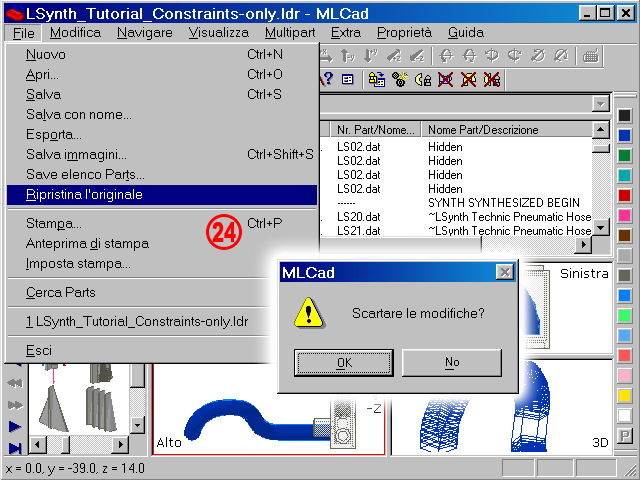640x480 pixels.
Task: Click the keyboard position entry toolbar icon
Action: click(x=590, y=56)
